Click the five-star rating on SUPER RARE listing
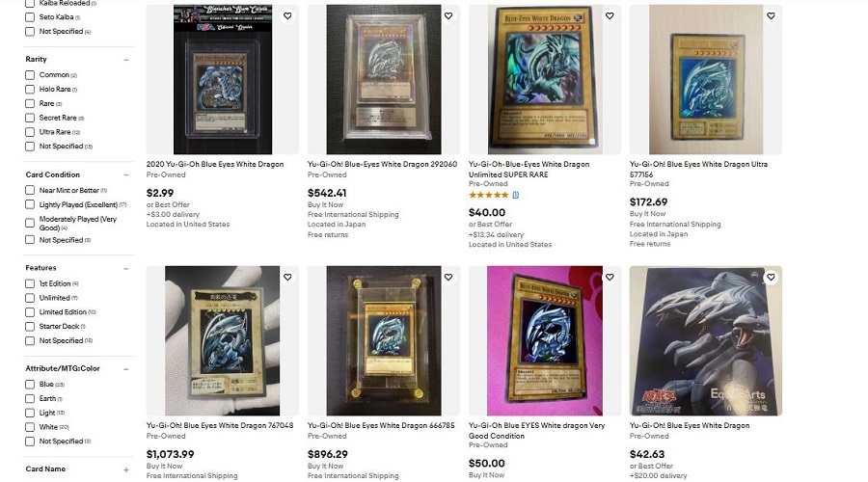Viewport: 868px width, 482px height. (488, 195)
